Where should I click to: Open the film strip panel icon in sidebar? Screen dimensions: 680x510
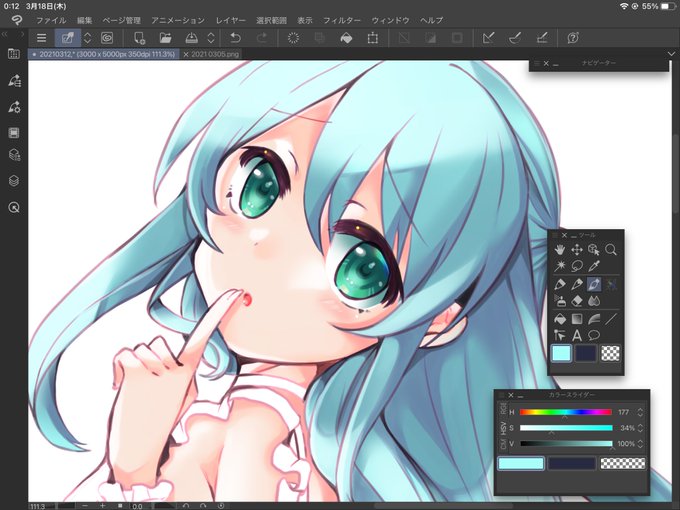coord(14,133)
